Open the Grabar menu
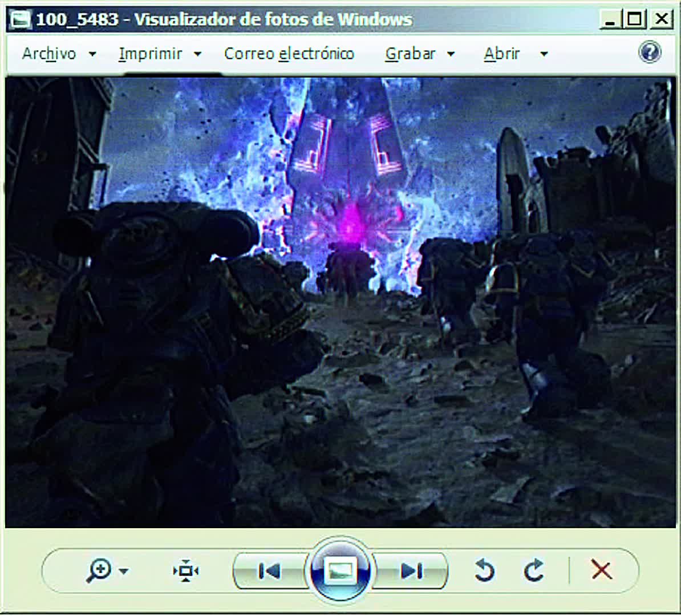Image resolution: width=681 pixels, height=616 pixels. point(410,54)
